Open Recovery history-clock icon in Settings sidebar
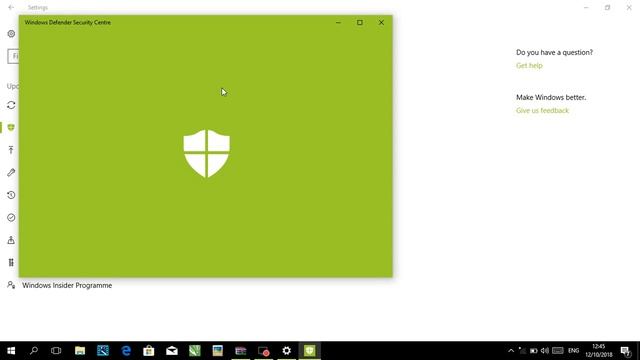The width and height of the screenshot is (640, 360). click(11, 195)
